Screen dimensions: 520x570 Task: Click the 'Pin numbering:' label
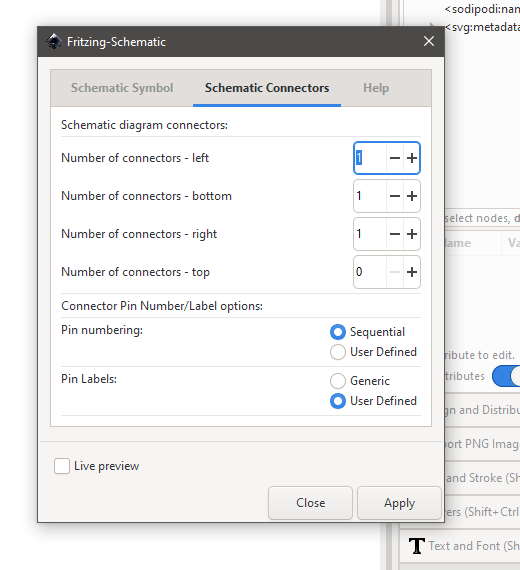(x=102, y=330)
